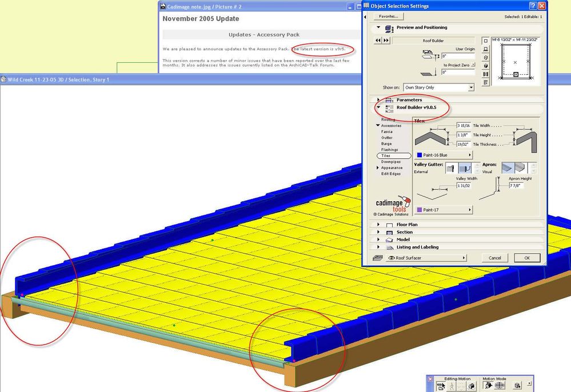Click the Section panel hatch icon
Image resolution: width=571 pixels, height=392 pixels.
[x=389, y=232]
